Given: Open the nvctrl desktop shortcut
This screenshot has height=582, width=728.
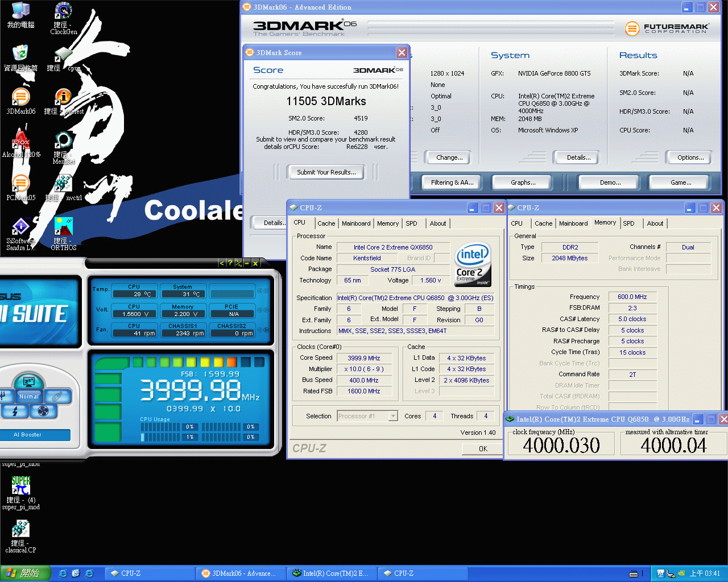Looking at the screenshot, I should pos(64,188).
